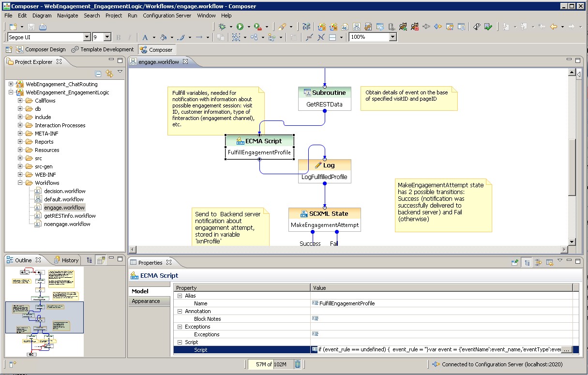Open the zoom 100% dropdown

[392, 37]
